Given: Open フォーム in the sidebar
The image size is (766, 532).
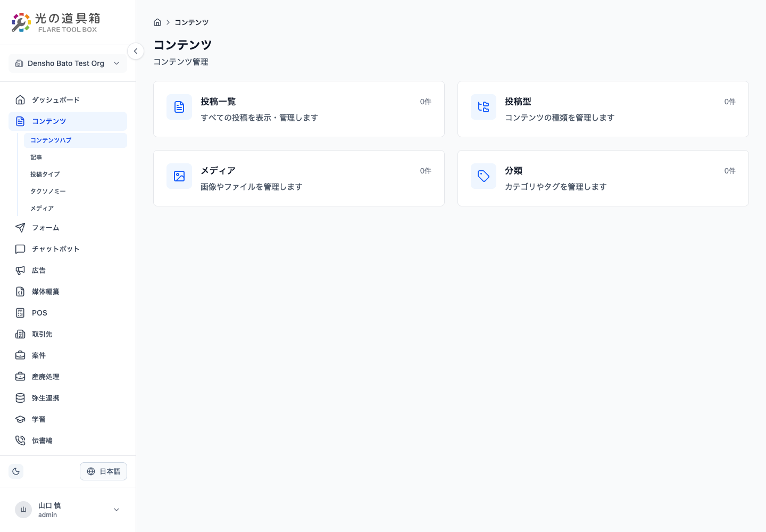Looking at the screenshot, I should pos(68,228).
